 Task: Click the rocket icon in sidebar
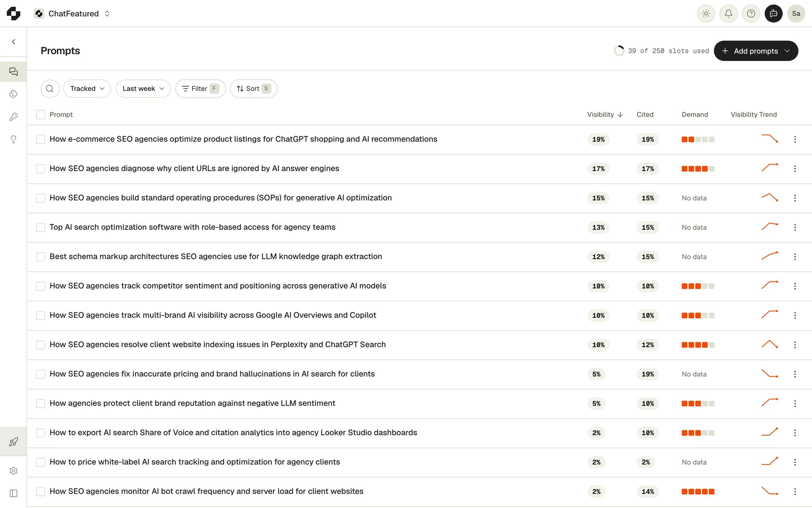tap(14, 441)
